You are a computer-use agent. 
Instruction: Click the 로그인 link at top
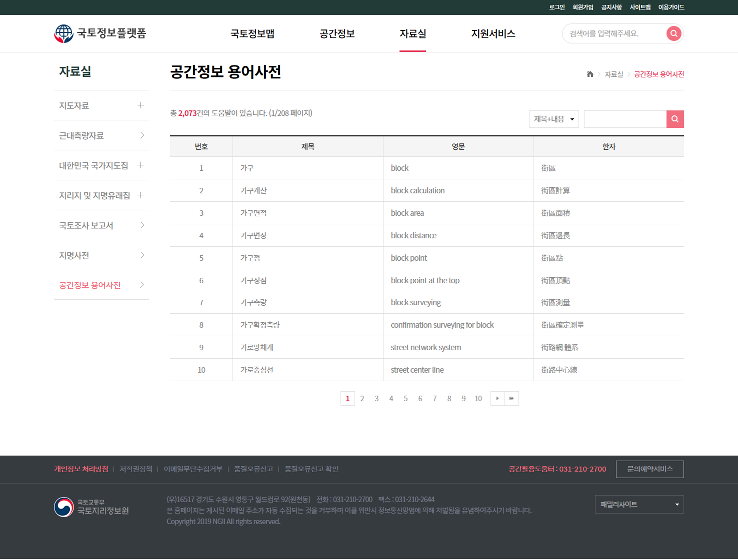tap(556, 7)
